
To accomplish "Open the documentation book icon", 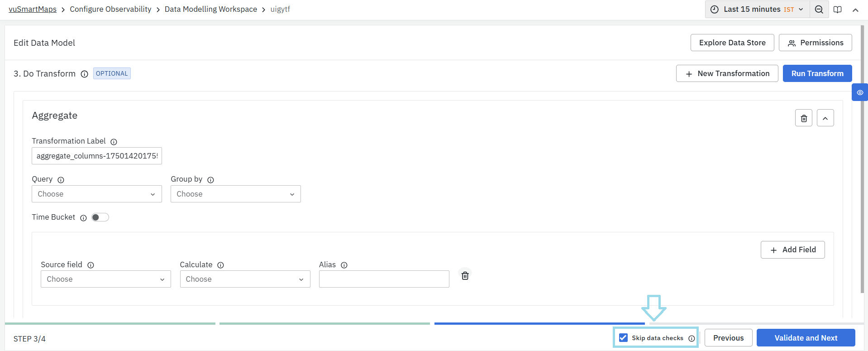I will tap(838, 10).
